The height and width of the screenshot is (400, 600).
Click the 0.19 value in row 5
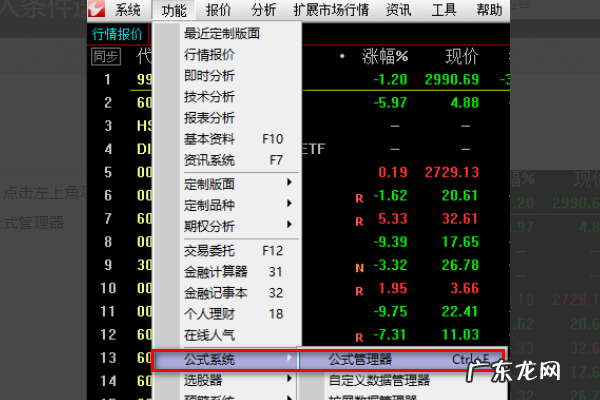[x=393, y=172]
